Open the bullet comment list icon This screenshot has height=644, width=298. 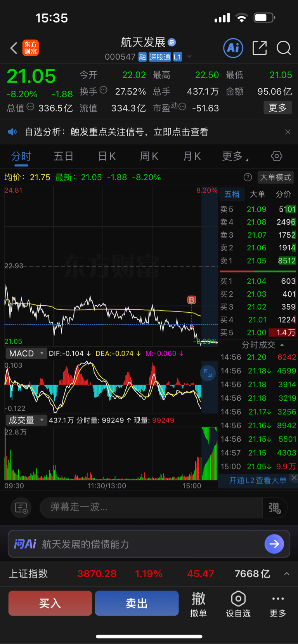coord(21,508)
